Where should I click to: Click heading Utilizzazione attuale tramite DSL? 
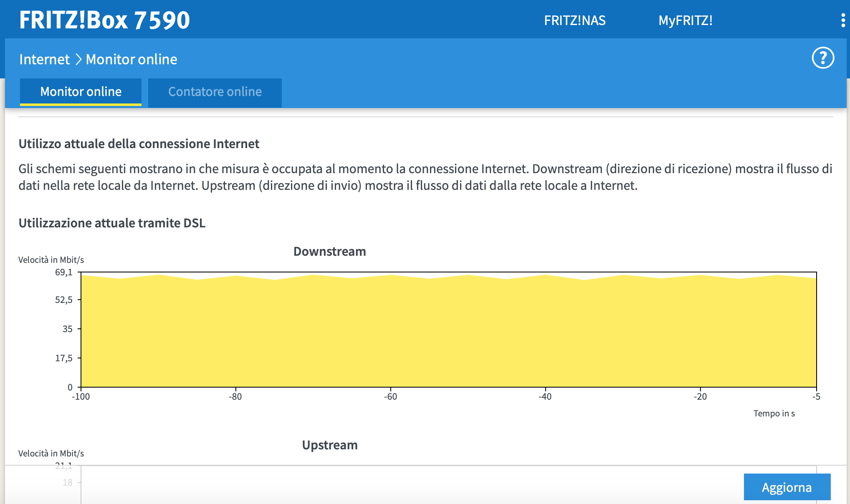112,223
